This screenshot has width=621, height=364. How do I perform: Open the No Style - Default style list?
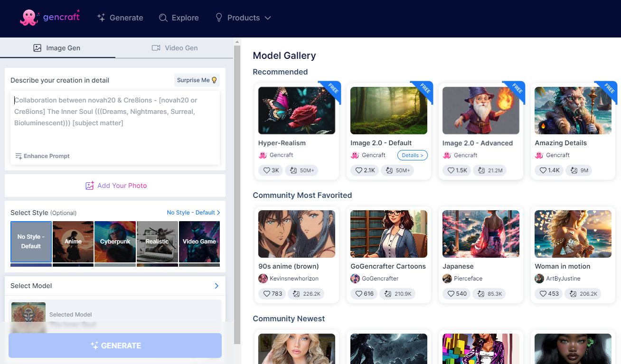(193, 213)
